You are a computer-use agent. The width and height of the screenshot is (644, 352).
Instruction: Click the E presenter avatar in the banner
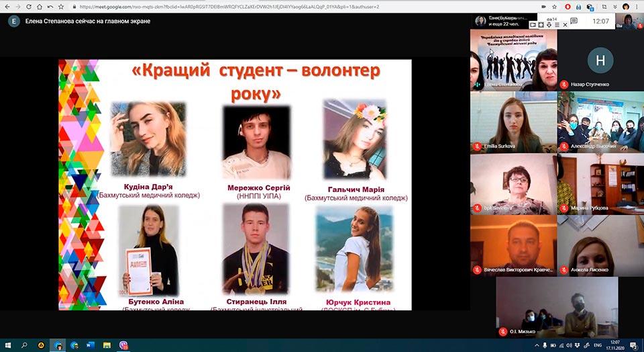(x=14, y=21)
